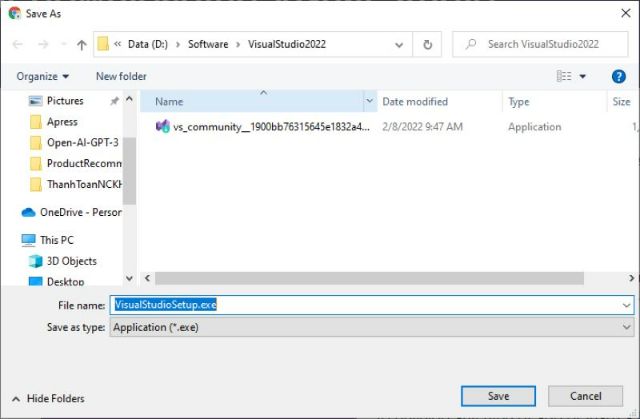Open the recent locations dropdown arrow
The width and height of the screenshot is (640, 419).
pyautogui.click(x=63, y=44)
